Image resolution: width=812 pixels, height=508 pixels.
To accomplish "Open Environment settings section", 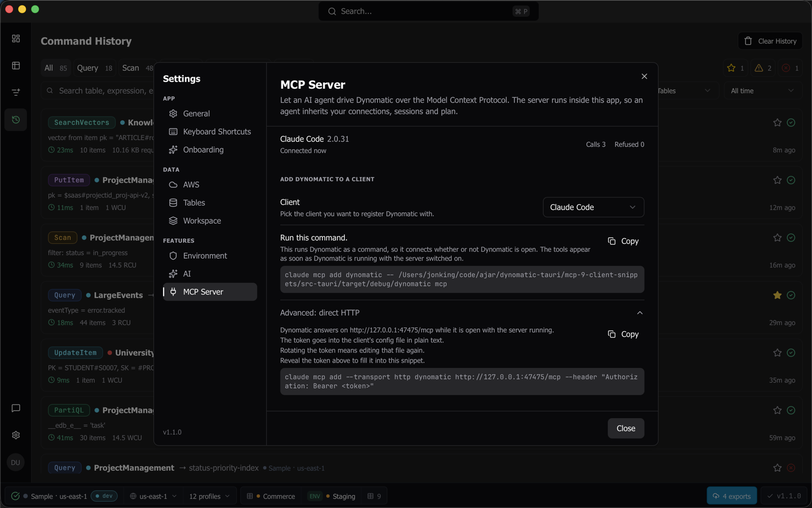I will 210,256.
